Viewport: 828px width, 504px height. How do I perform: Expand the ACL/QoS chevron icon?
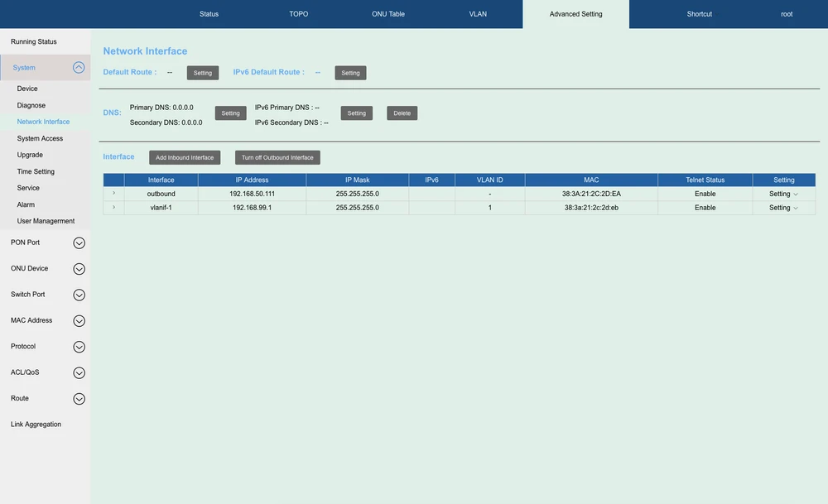tap(79, 373)
